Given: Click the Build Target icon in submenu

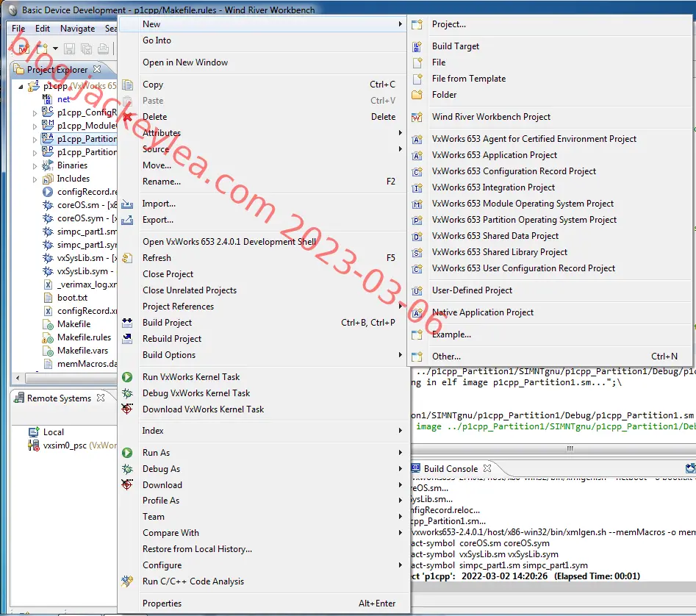Looking at the screenshot, I should coord(417,46).
